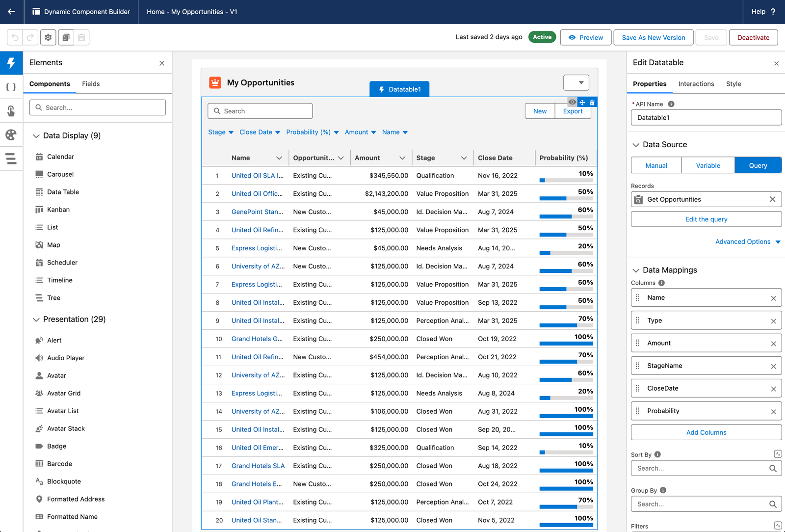This screenshot has width=785, height=532.
Task: Open the Stage filter dropdown above the table
Action: pos(220,132)
